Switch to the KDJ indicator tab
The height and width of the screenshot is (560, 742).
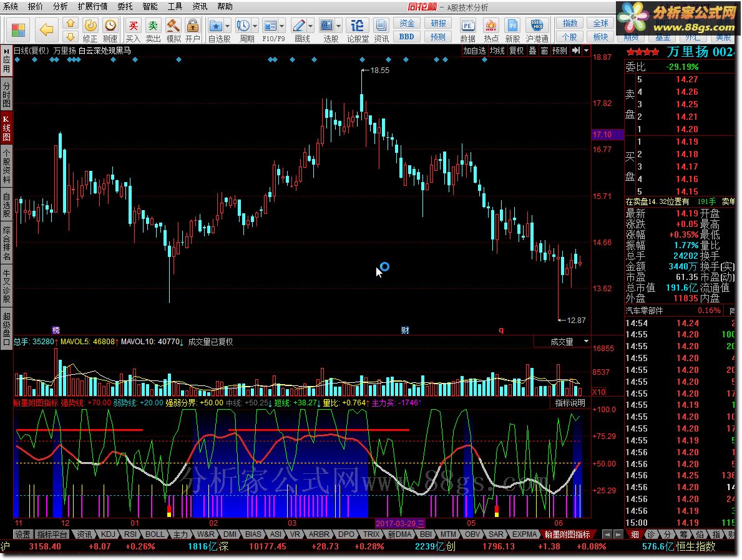[108, 534]
